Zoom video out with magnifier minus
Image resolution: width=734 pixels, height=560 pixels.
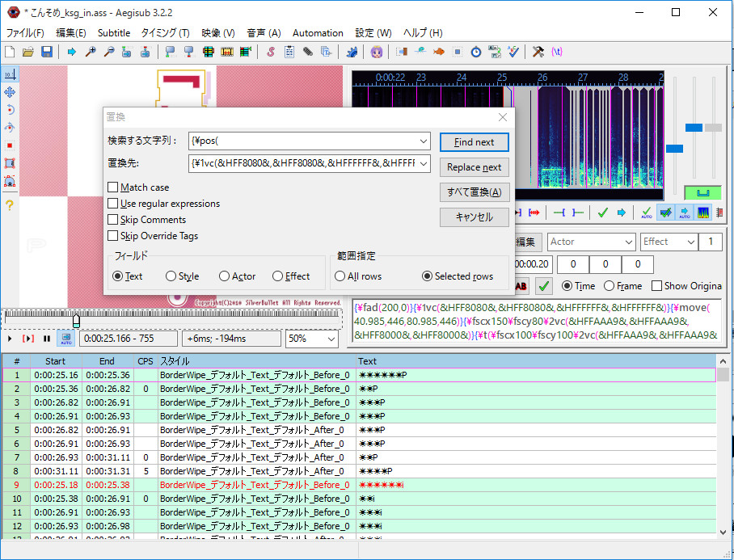(x=109, y=52)
